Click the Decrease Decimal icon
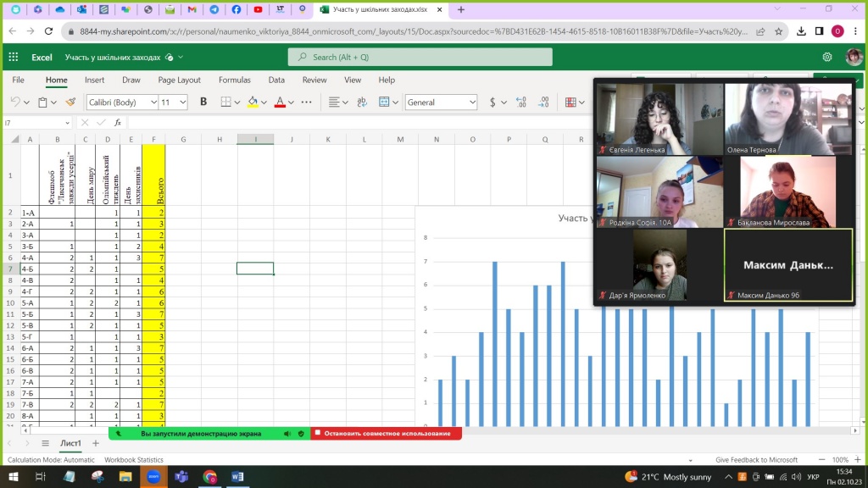The height and width of the screenshot is (488, 868). (x=542, y=102)
